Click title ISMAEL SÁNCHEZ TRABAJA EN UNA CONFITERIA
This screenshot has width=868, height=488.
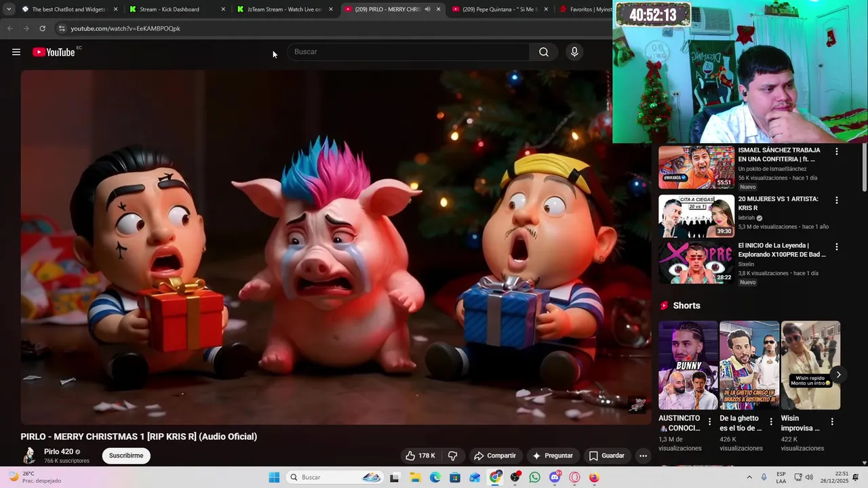[779, 155]
